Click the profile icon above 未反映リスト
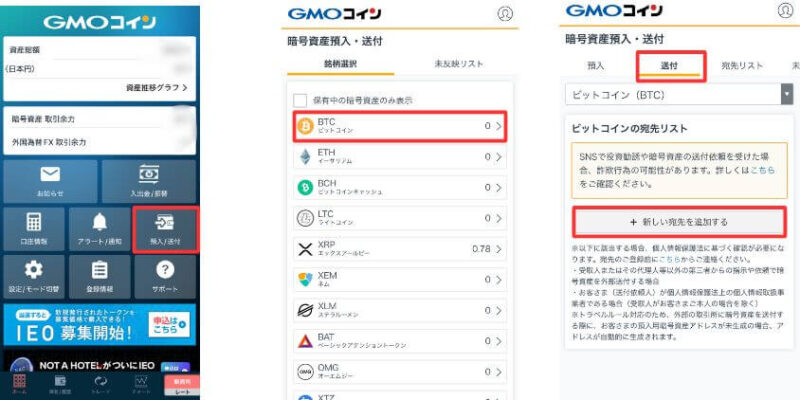Image resolution: width=800 pixels, height=400 pixels. click(x=505, y=14)
